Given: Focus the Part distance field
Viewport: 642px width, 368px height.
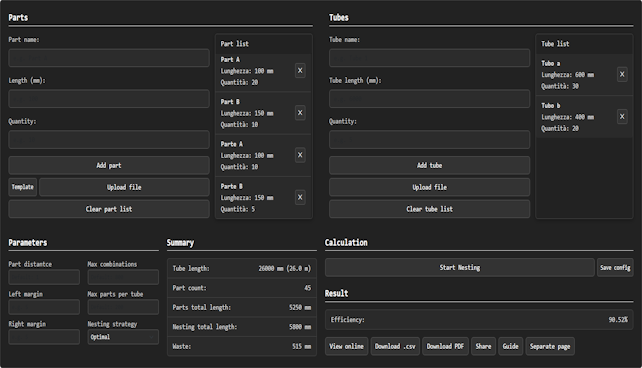Looking at the screenshot, I should click(44, 277).
